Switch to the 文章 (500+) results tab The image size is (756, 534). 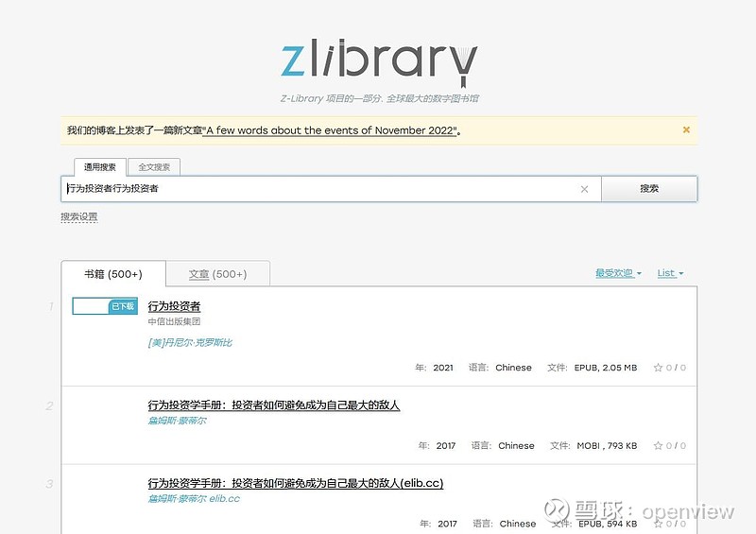point(217,274)
